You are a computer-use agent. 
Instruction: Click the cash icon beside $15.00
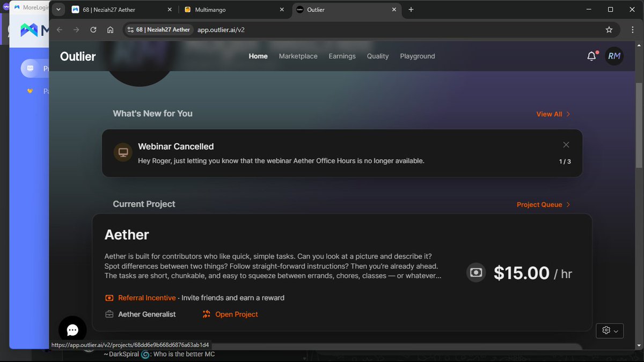(476, 272)
